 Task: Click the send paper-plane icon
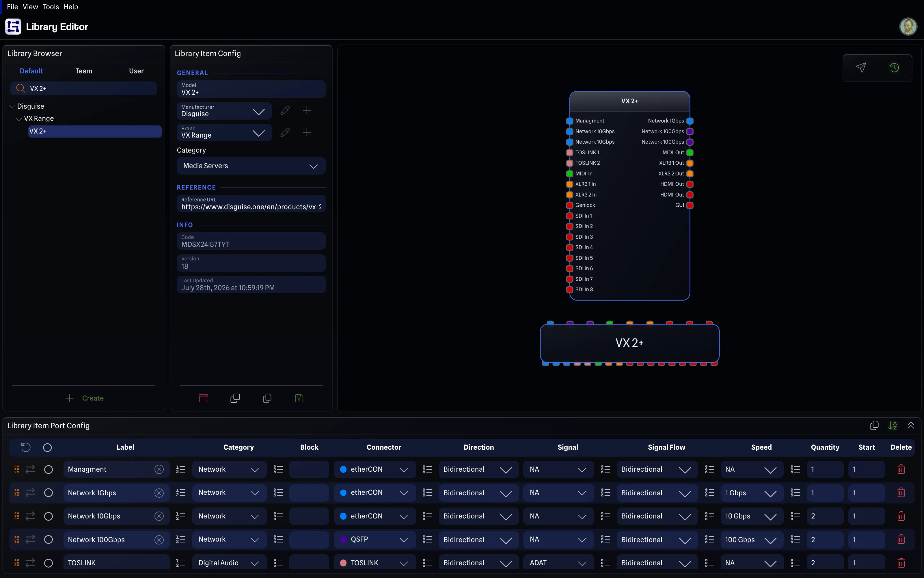point(860,68)
